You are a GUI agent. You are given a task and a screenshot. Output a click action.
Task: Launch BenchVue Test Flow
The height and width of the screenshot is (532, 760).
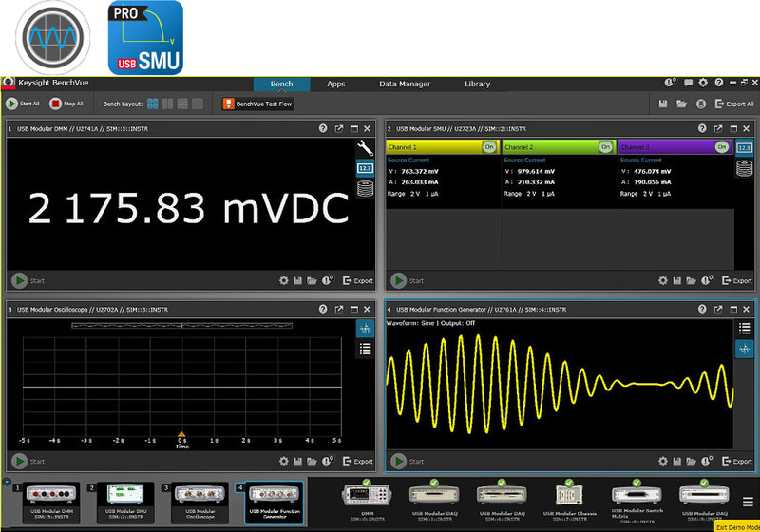click(257, 104)
